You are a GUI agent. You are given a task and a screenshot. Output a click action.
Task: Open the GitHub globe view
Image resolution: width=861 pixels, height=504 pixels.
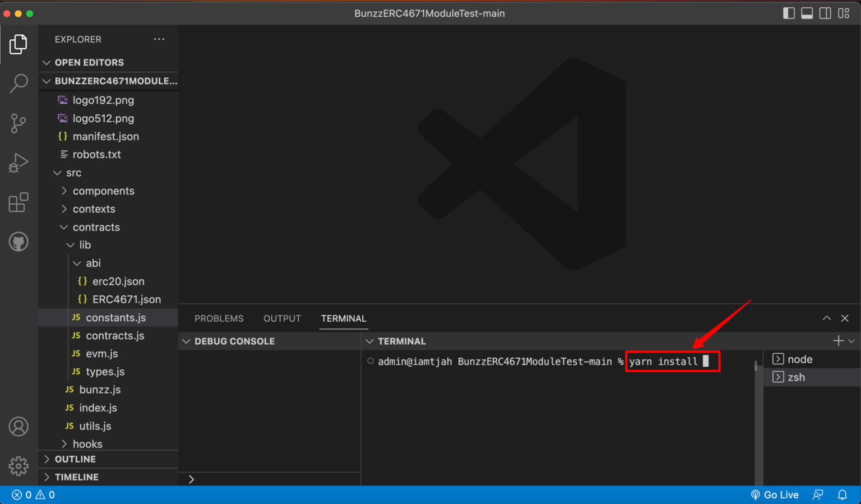[x=18, y=242]
